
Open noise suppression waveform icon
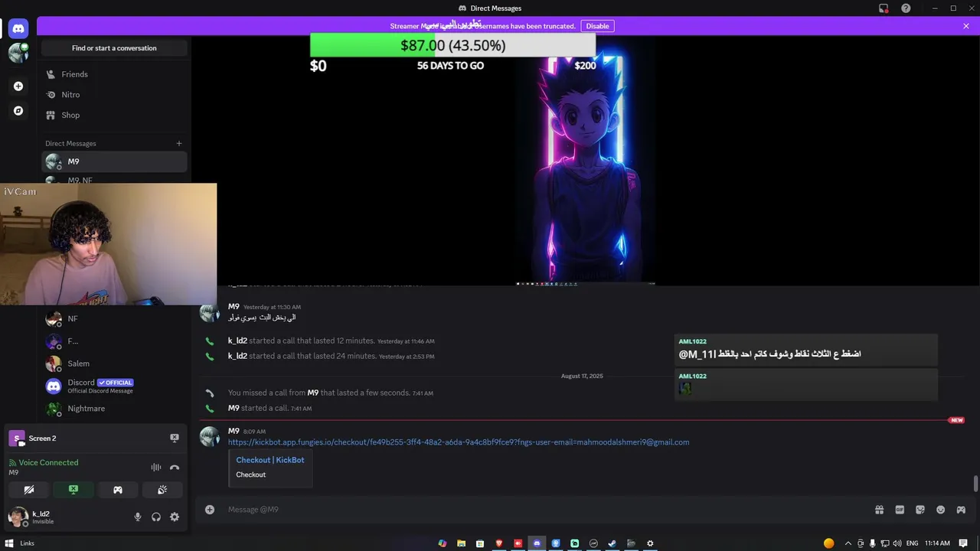coord(156,467)
